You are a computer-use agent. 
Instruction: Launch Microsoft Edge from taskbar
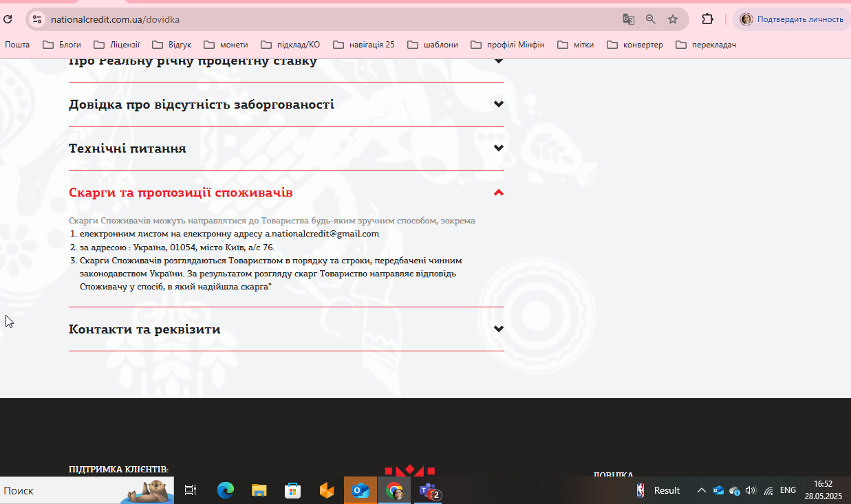(x=225, y=490)
